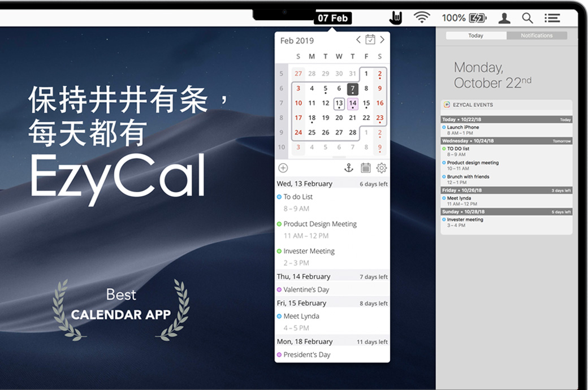The image size is (588, 390).
Task: Click the 07 Feb menu bar date
Action: click(332, 18)
